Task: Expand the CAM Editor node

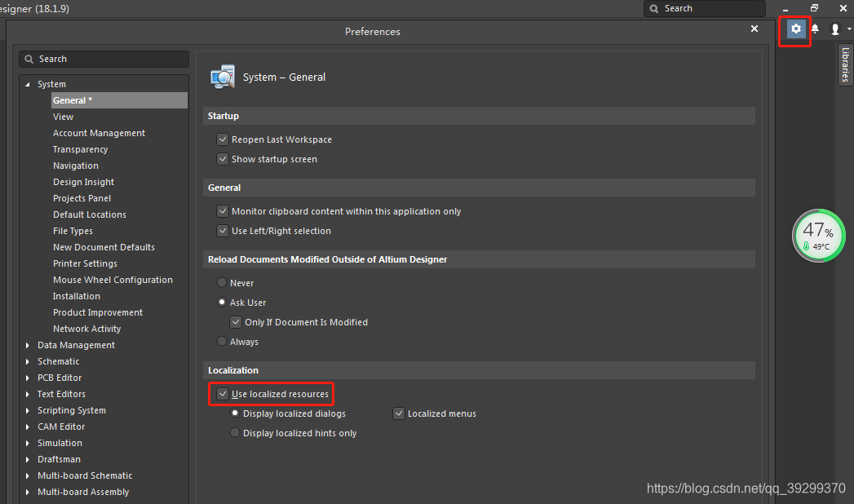Action: pyautogui.click(x=27, y=427)
